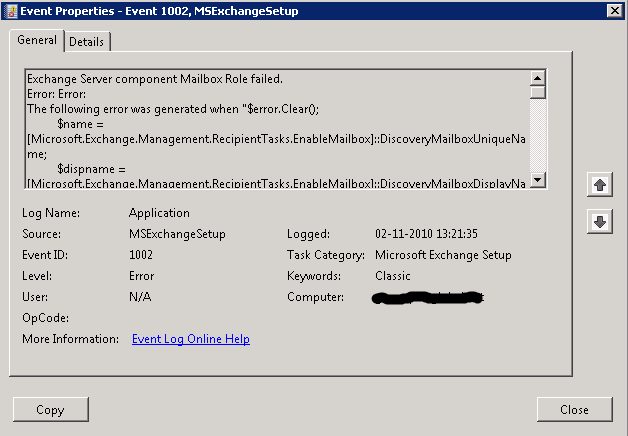
Task: Select the Event ID value 1002
Action: pos(141,255)
